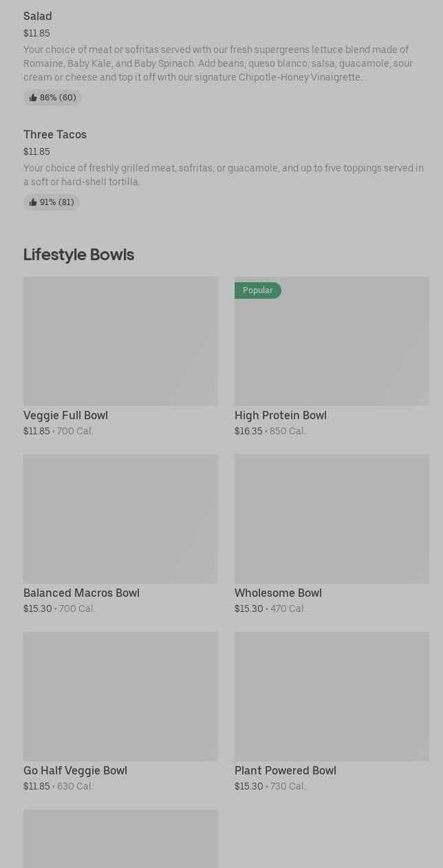Open the Balanced Macros Bowl photo
The height and width of the screenshot is (868, 443).
120,519
